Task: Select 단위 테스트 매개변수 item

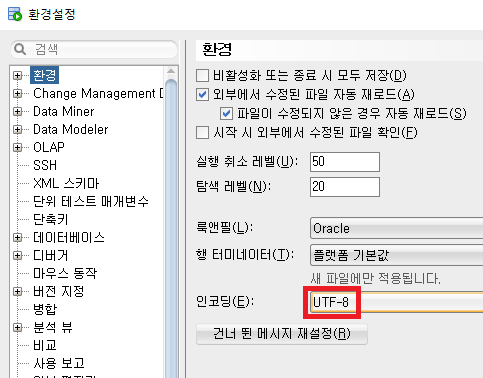Action: pyautogui.click(x=91, y=201)
